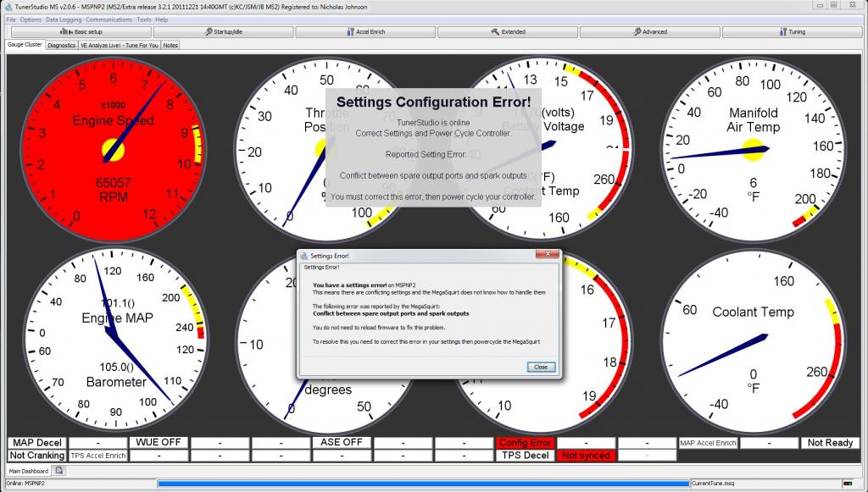Switch to the Gauge Cluster tab

(25, 45)
